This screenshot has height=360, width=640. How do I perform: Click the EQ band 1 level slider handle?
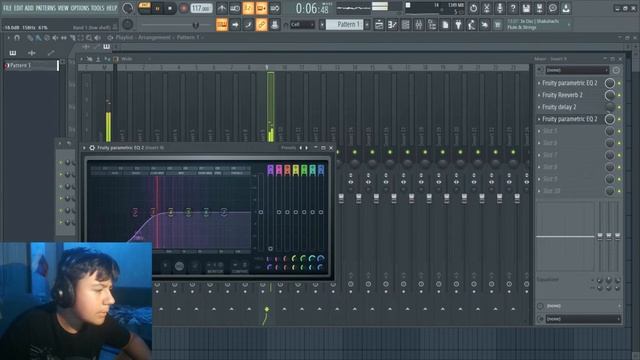[270, 248]
